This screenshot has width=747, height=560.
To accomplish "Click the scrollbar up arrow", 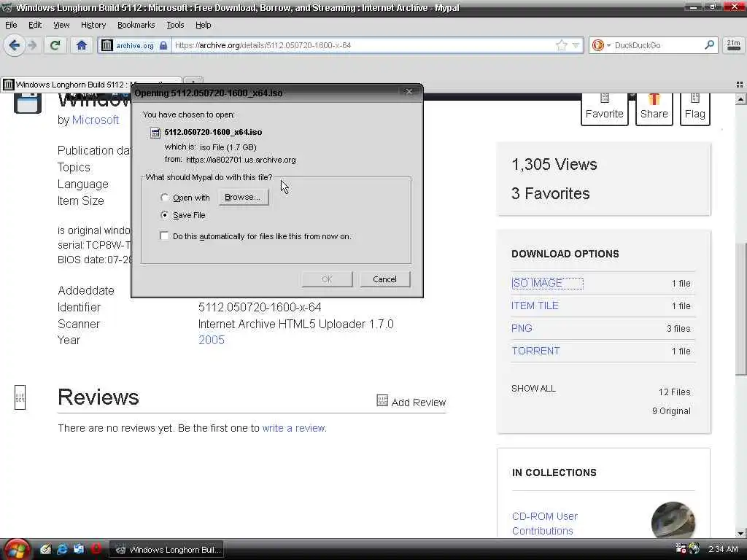I will coord(740,99).
